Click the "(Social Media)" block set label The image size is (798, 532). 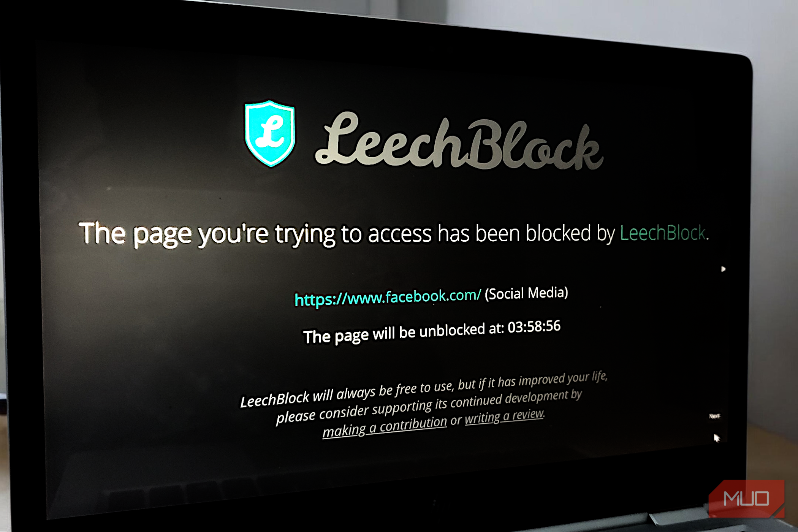[x=526, y=293]
